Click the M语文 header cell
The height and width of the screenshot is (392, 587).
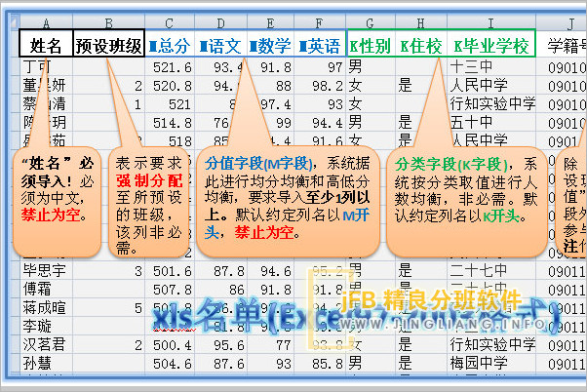(x=221, y=44)
